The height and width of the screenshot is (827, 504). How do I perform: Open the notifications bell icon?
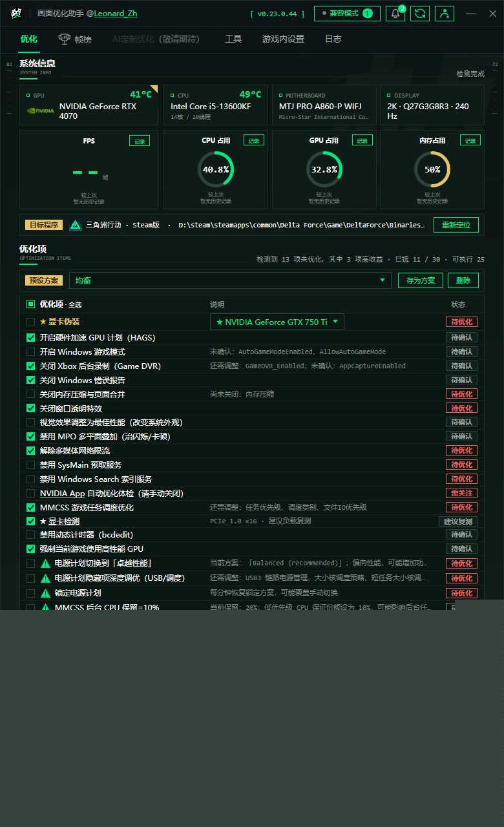pyautogui.click(x=395, y=14)
